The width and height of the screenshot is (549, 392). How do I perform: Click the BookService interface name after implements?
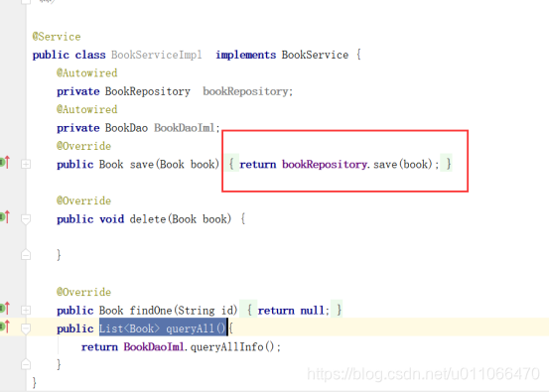pyautogui.click(x=315, y=55)
